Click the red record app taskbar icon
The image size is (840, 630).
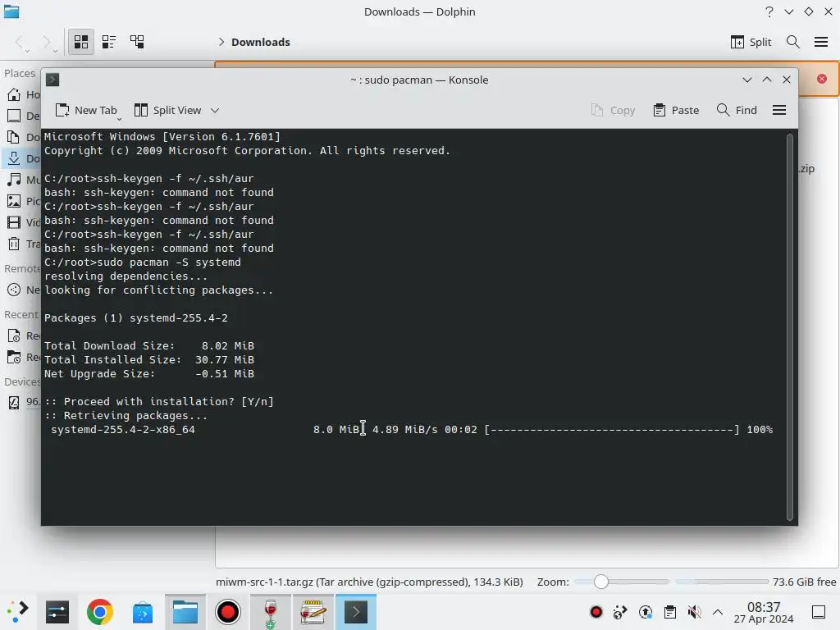228,612
